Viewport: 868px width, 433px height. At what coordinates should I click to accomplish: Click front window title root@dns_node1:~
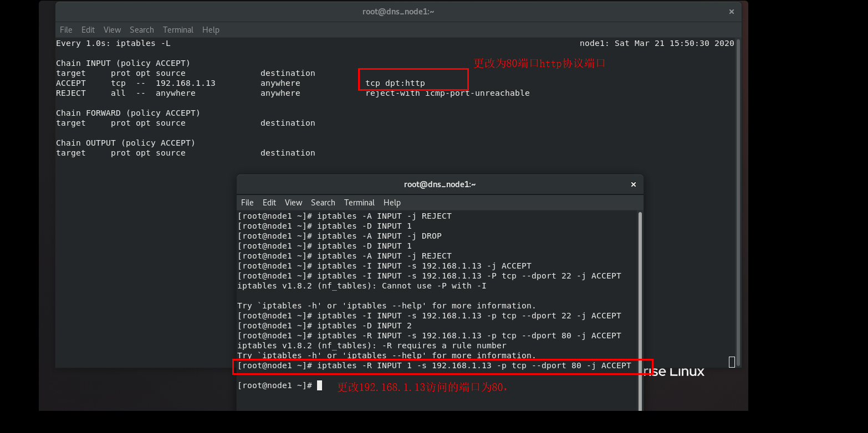click(440, 184)
